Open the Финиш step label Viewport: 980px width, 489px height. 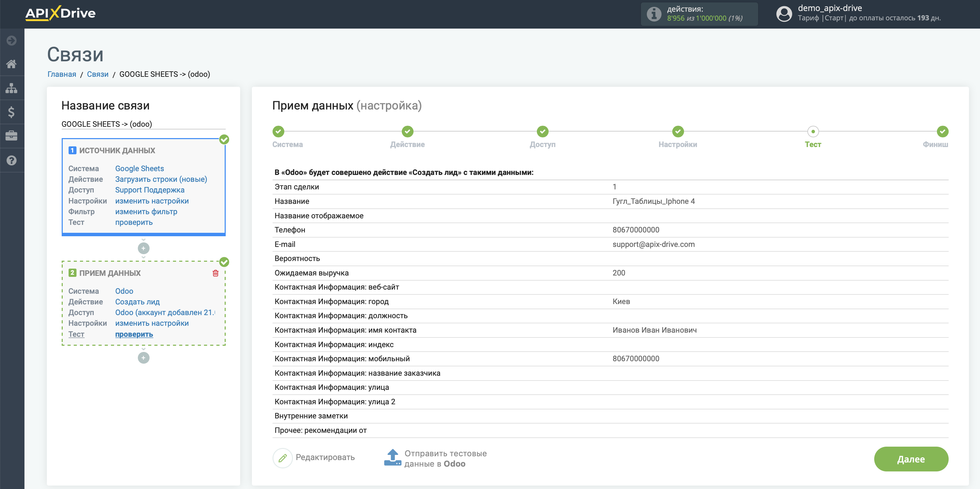pyautogui.click(x=935, y=145)
